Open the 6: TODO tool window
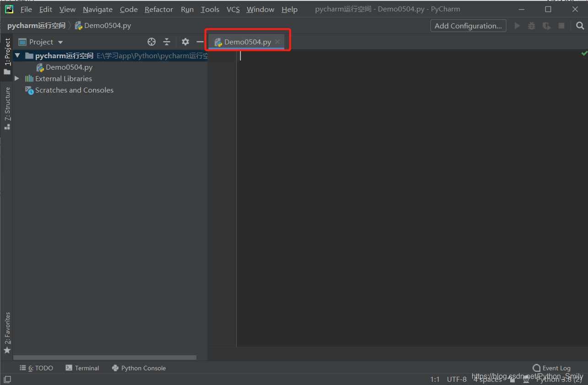Image resolution: width=588 pixels, height=385 pixels. [37, 368]
